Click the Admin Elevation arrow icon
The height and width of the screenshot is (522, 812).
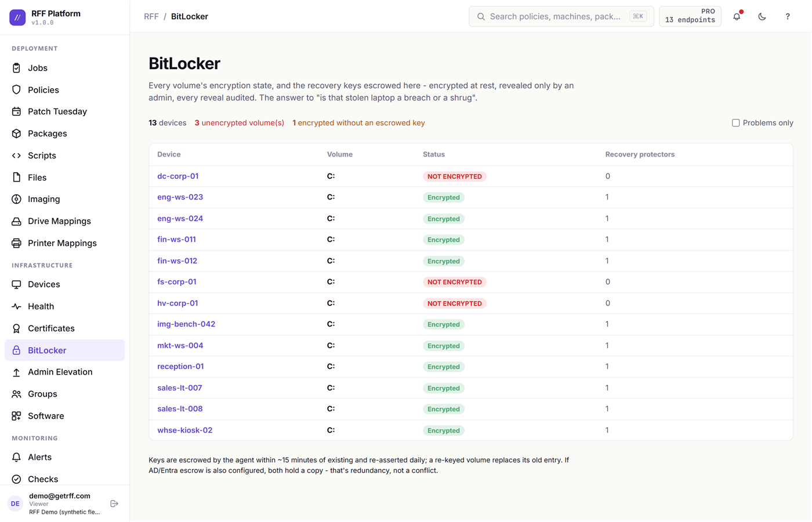coord(16,372)
